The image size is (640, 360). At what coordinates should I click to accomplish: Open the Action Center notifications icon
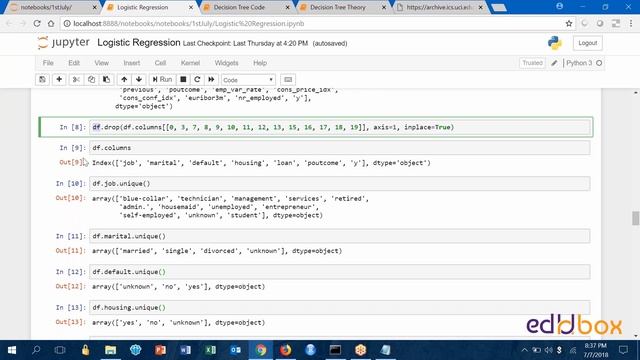click(623, 350)
